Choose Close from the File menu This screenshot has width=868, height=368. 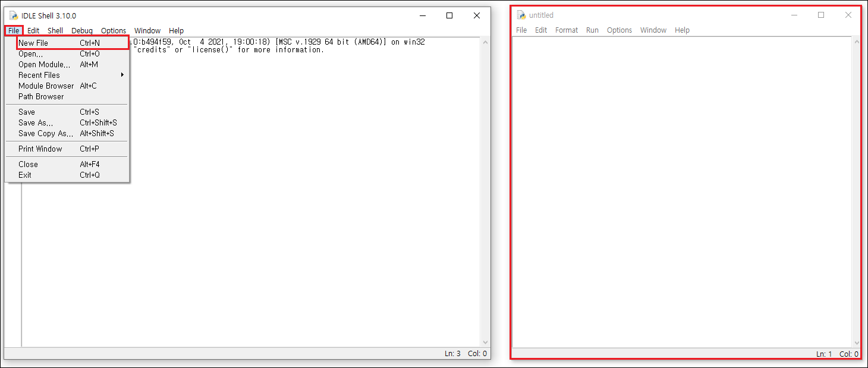click(x=67, y=164)
